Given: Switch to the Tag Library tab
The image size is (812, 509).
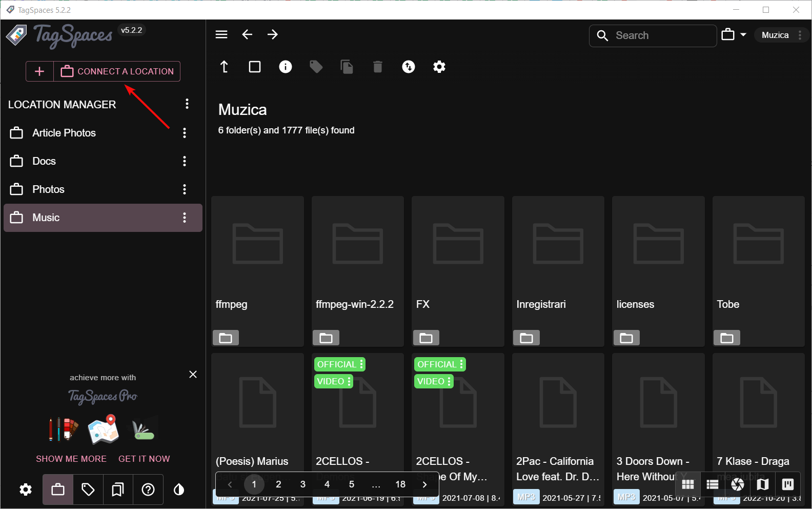Looking at the screenshot, I should pos(88,490).
